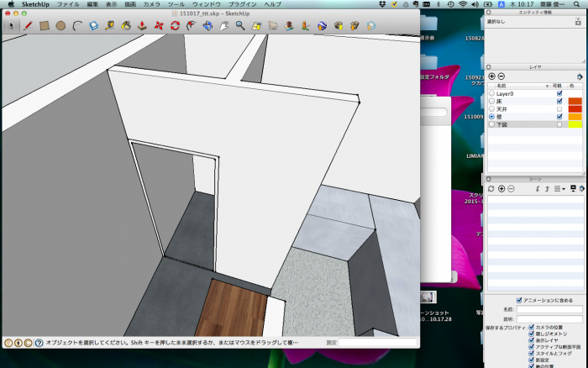The image size is (588, 368).
Task: Collapse the レイヤ panel header
Action: [535, 66]
